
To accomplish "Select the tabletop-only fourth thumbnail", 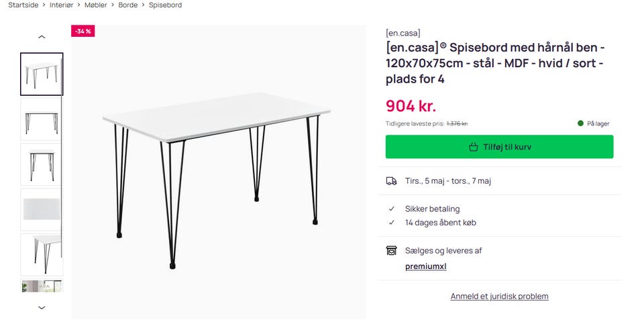I will (42, 209).
